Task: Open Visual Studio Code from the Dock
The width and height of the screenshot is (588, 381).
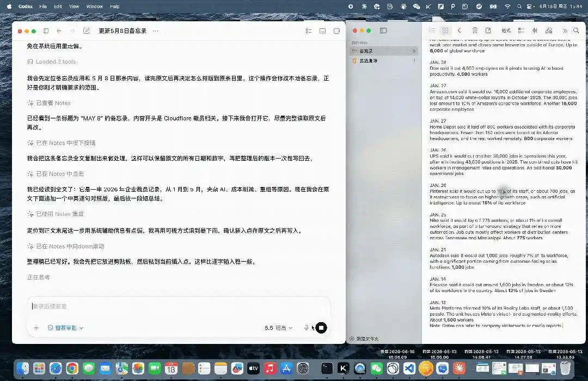Action: pos(409,368)
